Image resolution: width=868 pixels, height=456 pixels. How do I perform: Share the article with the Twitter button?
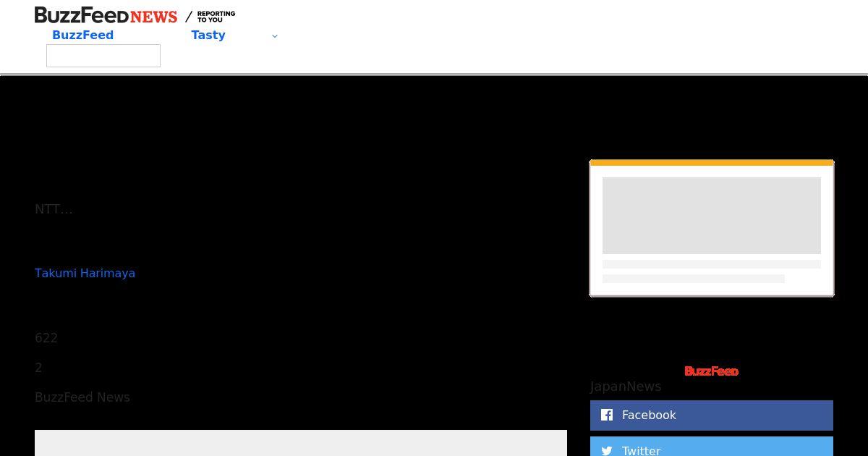712,447
